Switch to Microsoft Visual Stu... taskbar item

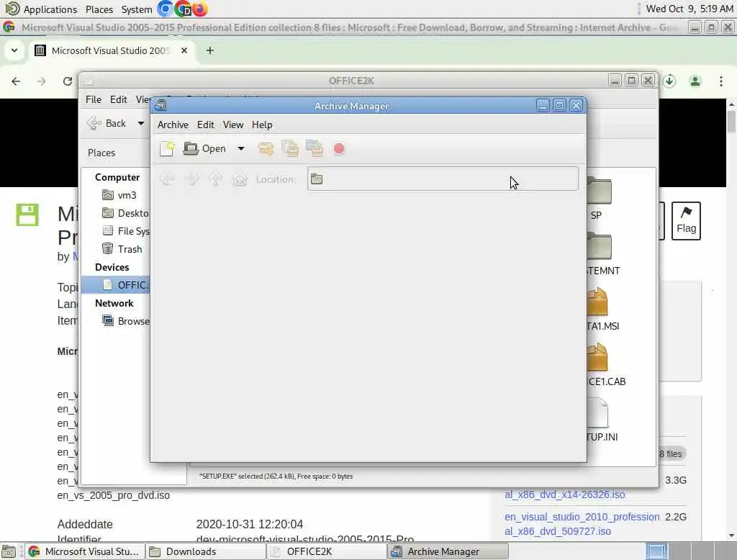(x=85, y=551)
